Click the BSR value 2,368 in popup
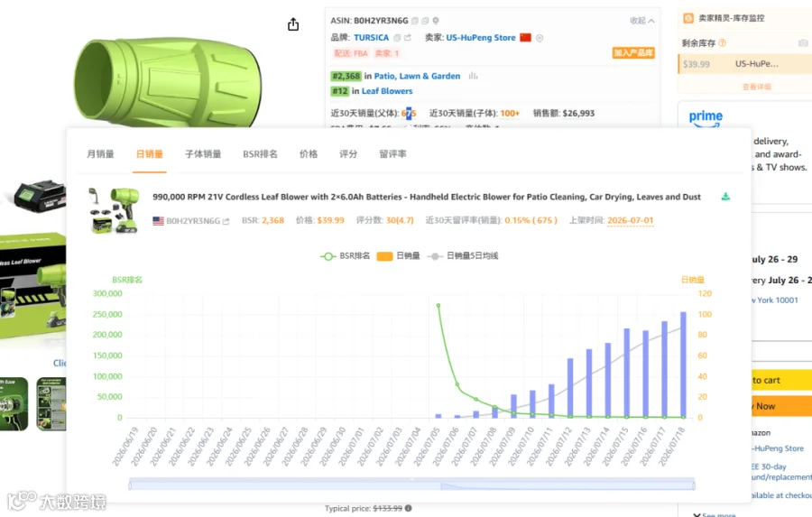Image resolution: width=812 pixels, height=517 pixels. tap(272, 221)
